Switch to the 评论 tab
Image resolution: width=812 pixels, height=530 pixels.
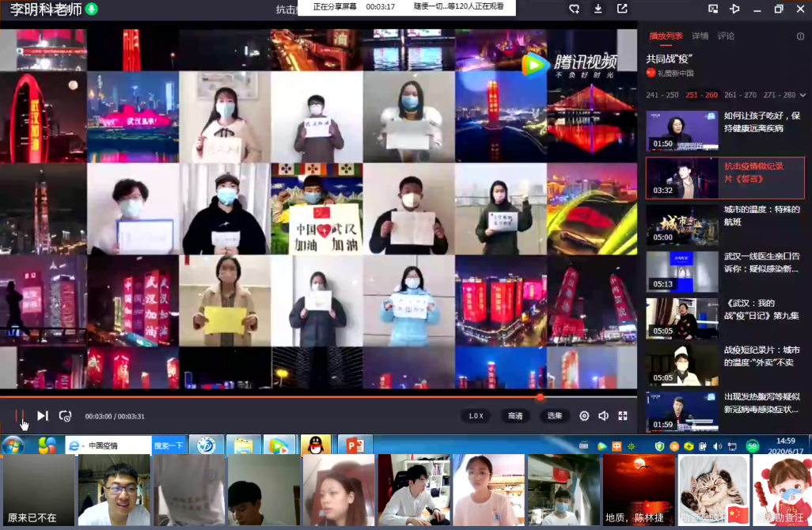726,36
